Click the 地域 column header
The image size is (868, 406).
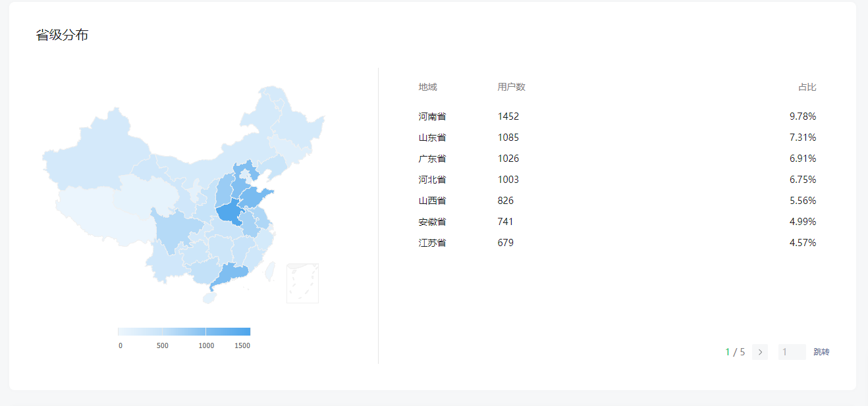pyautogui.click(x=427, y=87)
